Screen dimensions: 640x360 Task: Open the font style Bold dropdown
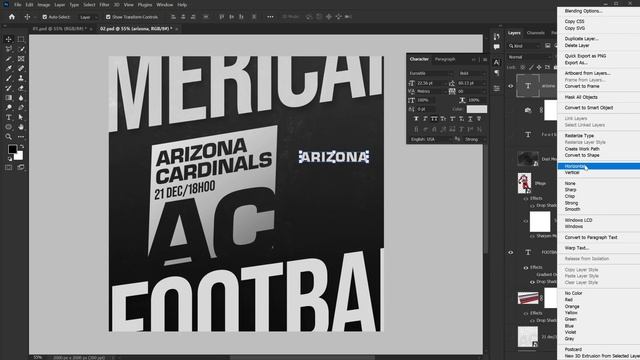tap(472, 73)
